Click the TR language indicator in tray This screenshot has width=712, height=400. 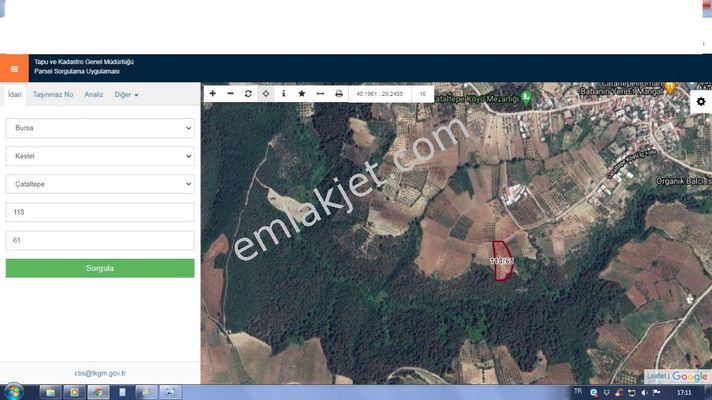click(578, 391)
